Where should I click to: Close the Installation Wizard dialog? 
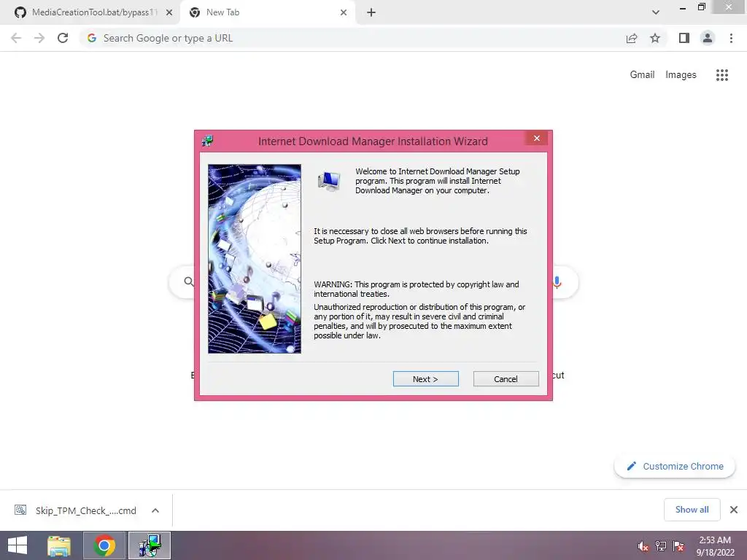pyautogui.click(x=537, y=138)
